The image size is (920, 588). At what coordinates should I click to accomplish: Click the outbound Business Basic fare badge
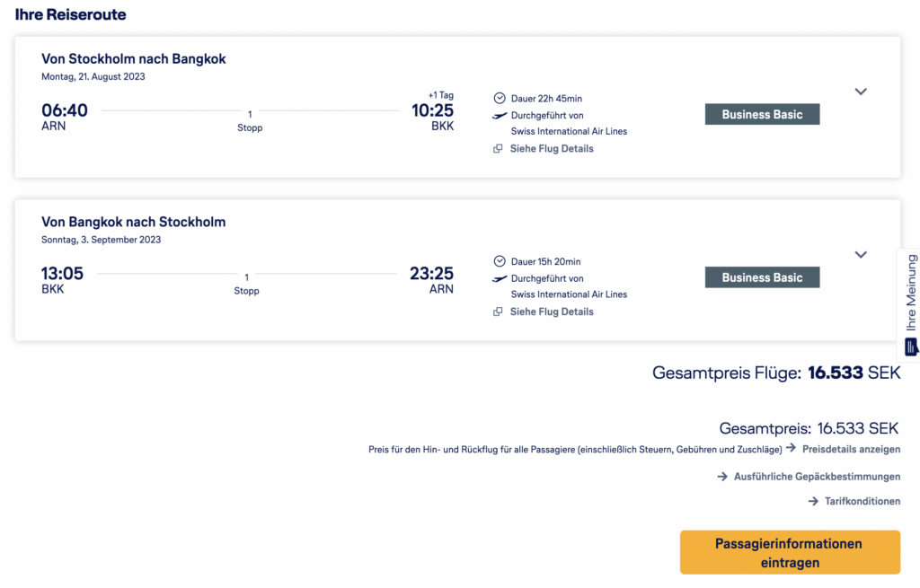point(762,114)
